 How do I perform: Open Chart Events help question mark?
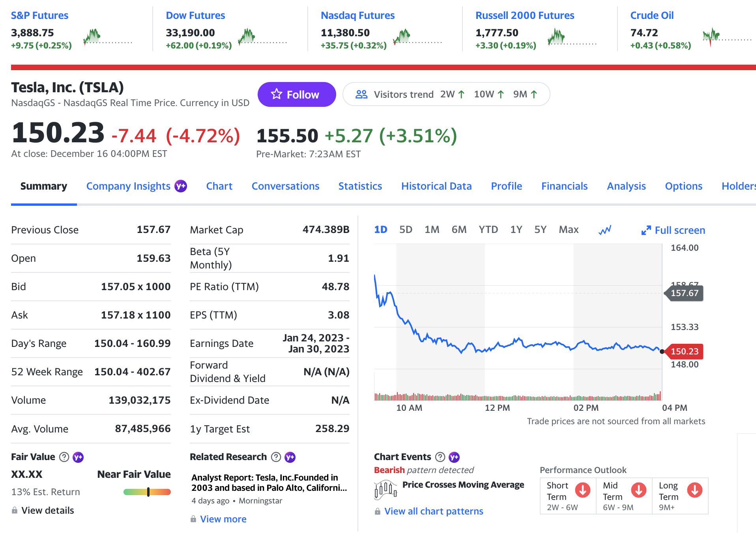[440, 457]
